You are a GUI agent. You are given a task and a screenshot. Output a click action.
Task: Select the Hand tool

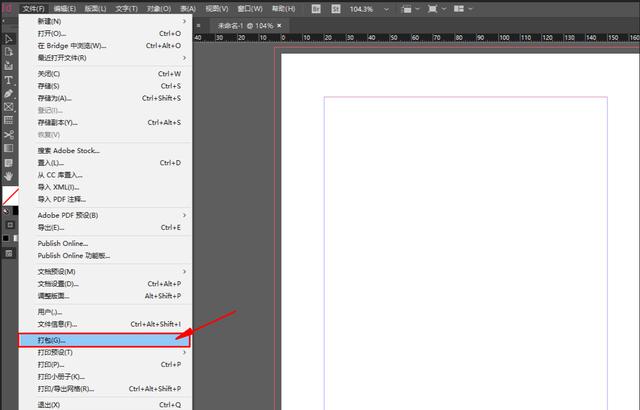point(9,176)
